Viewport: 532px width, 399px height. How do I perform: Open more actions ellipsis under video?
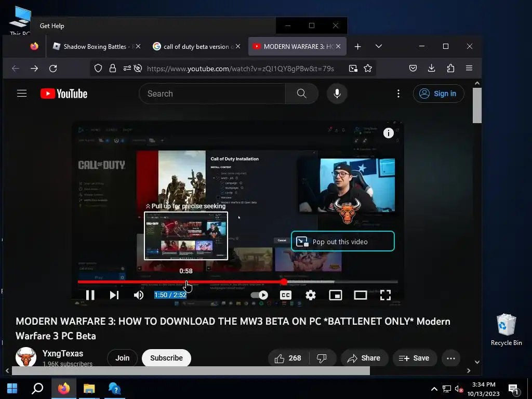pos(451,358)
